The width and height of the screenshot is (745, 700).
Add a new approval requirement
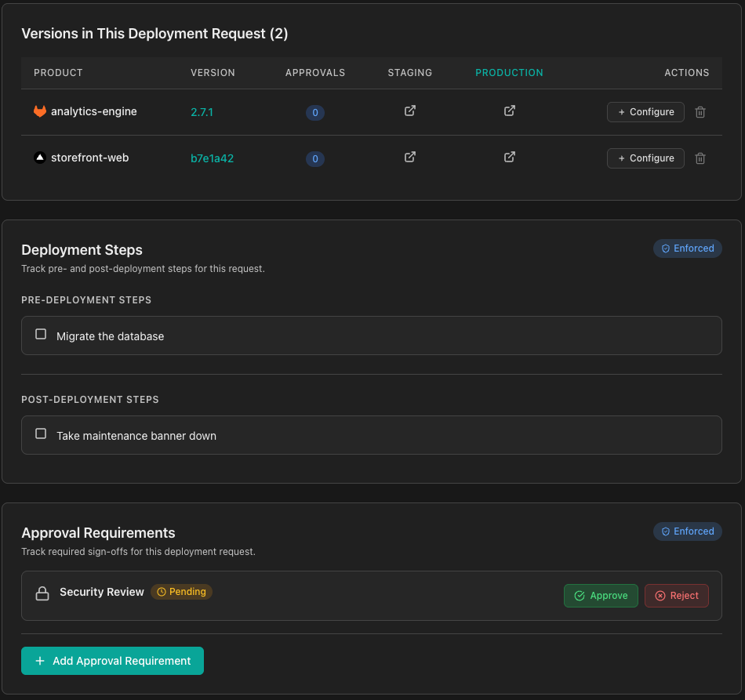point(112,661)
